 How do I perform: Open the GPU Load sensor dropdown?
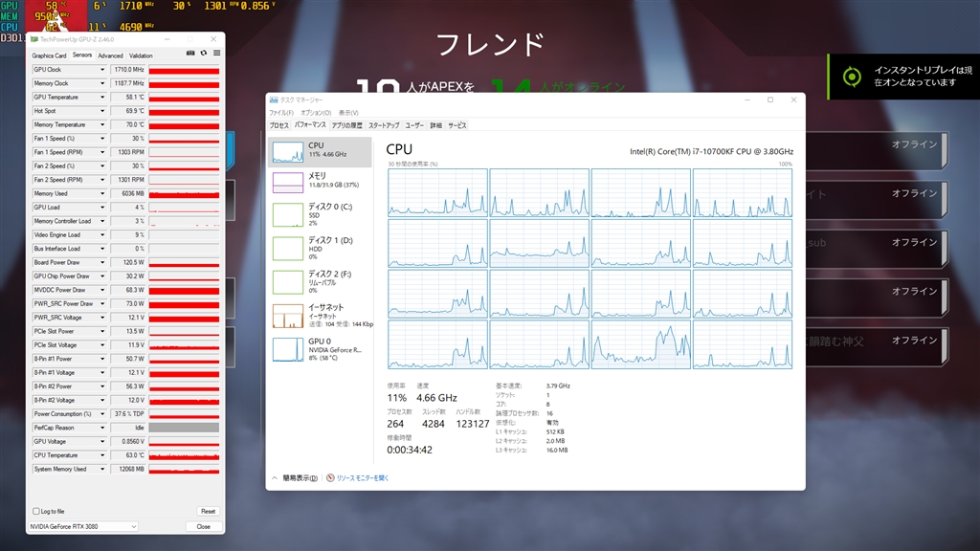[x=102, y=208]
